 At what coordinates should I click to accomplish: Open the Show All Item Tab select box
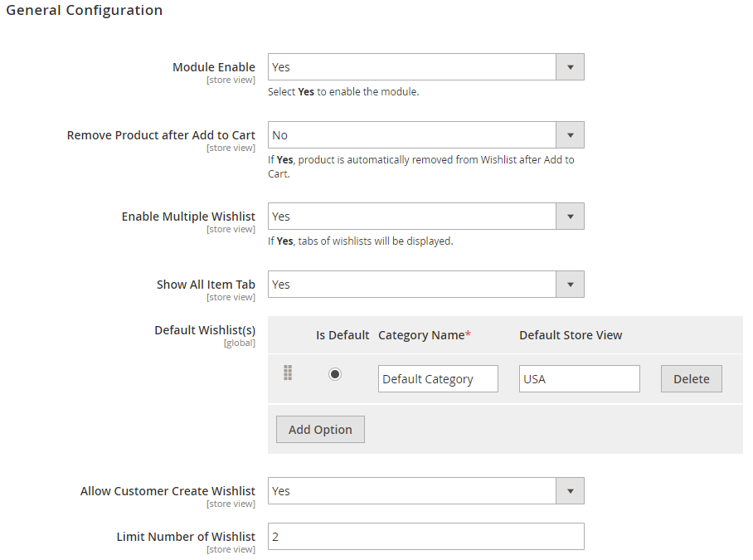412,285
